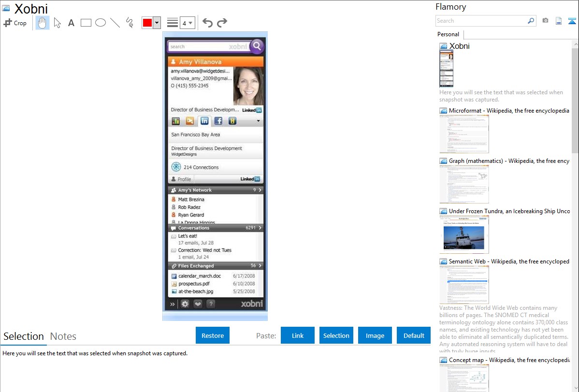579x392 pixels.
Task: Paste using Default option
Action: (414, 335)
